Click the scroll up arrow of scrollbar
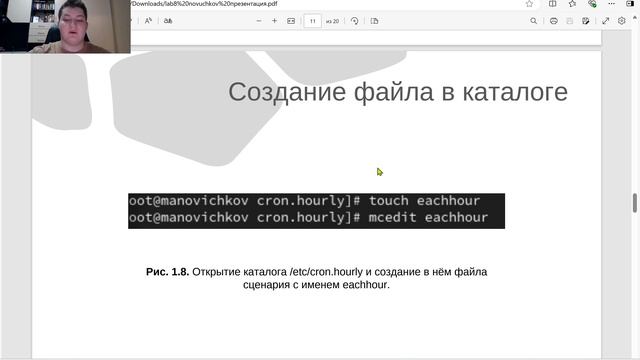The width and height of the screenshot is (640, 360). coord(635,18)
